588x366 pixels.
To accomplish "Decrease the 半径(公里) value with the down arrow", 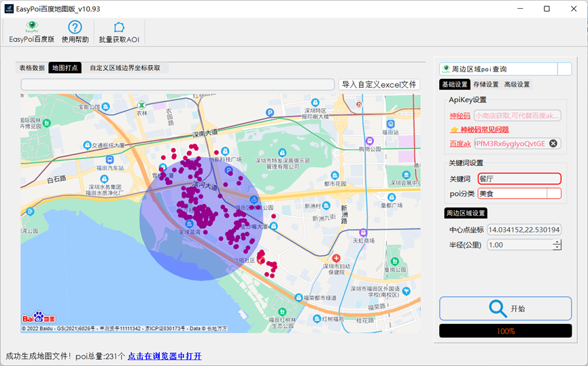I will tap(557, 248).
